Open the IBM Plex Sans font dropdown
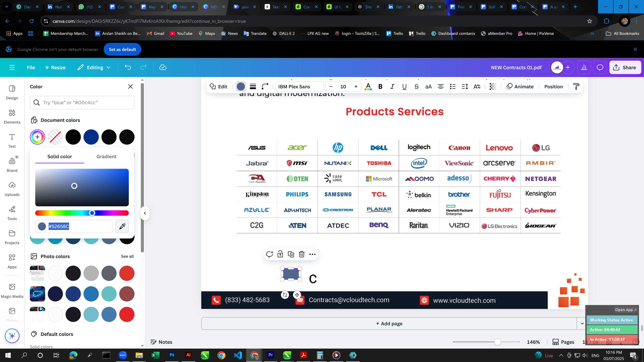This screenshot has height=362, width=644. click(300, 87)
